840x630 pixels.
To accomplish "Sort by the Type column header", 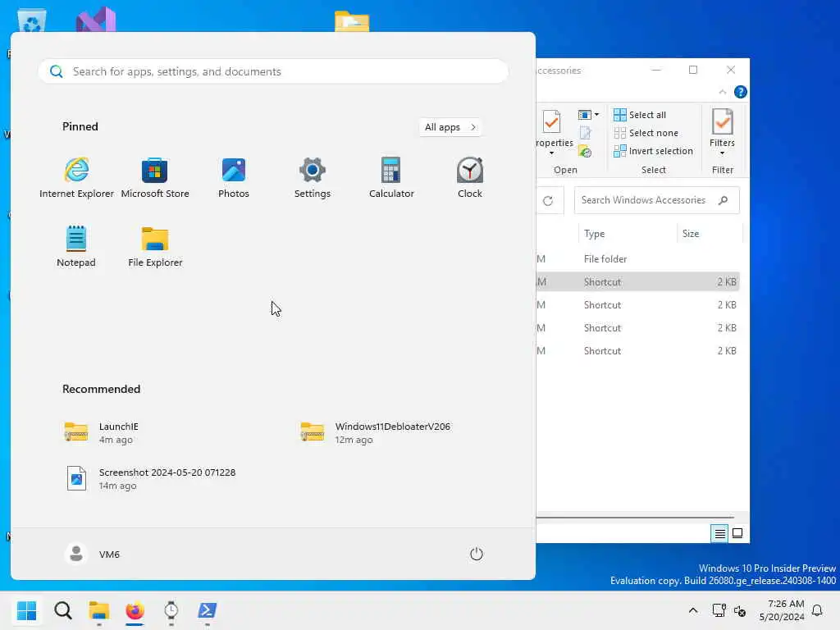I will coord(628,234).
